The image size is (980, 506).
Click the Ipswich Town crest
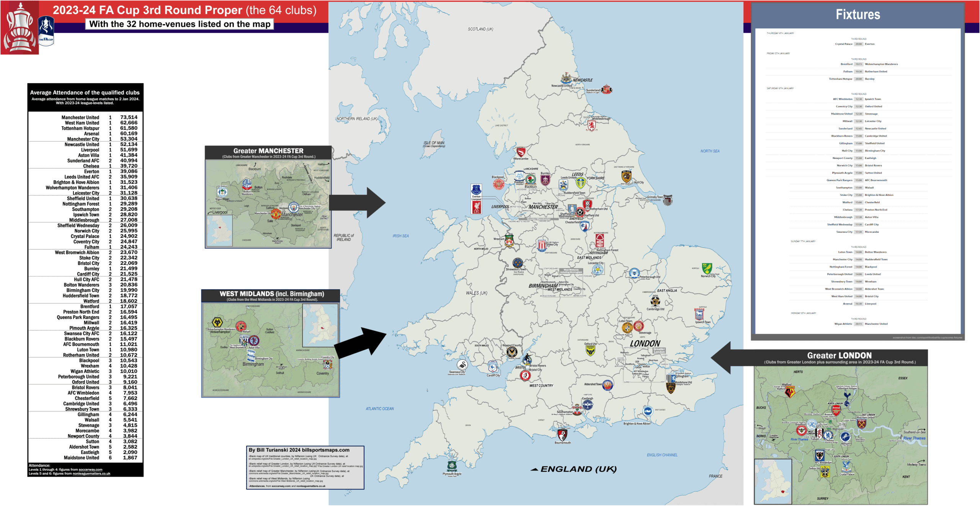pyautogui.click(x=699, y=315)
